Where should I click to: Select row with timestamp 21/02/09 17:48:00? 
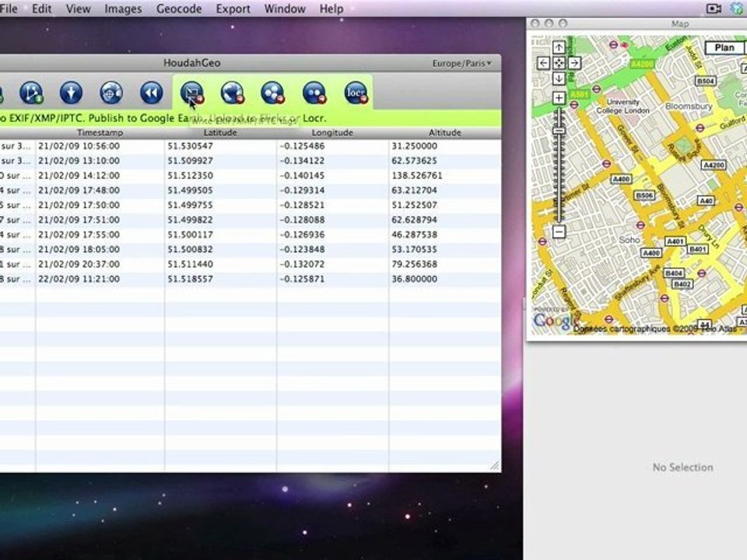250,191
